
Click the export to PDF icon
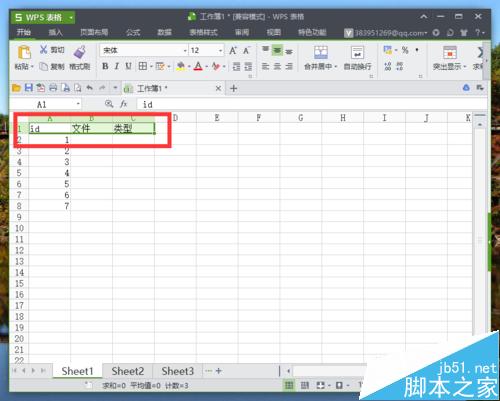click(x=41, y=88)
